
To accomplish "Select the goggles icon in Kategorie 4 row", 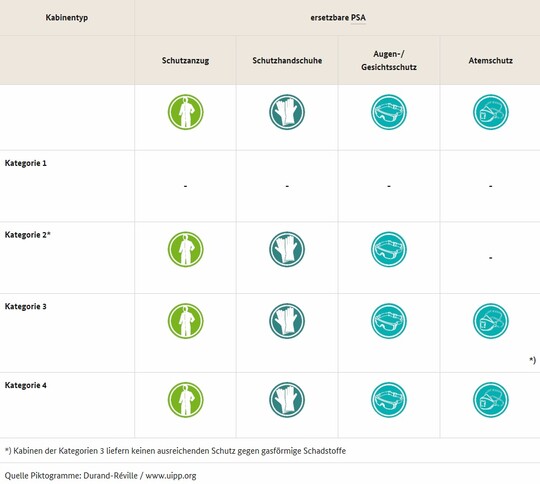I will 389,400.
